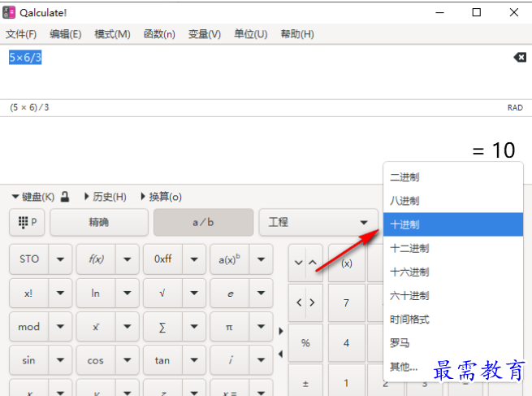Click the mean x̄ button
This screenshot has height=396, width=532.
(96, 327)
